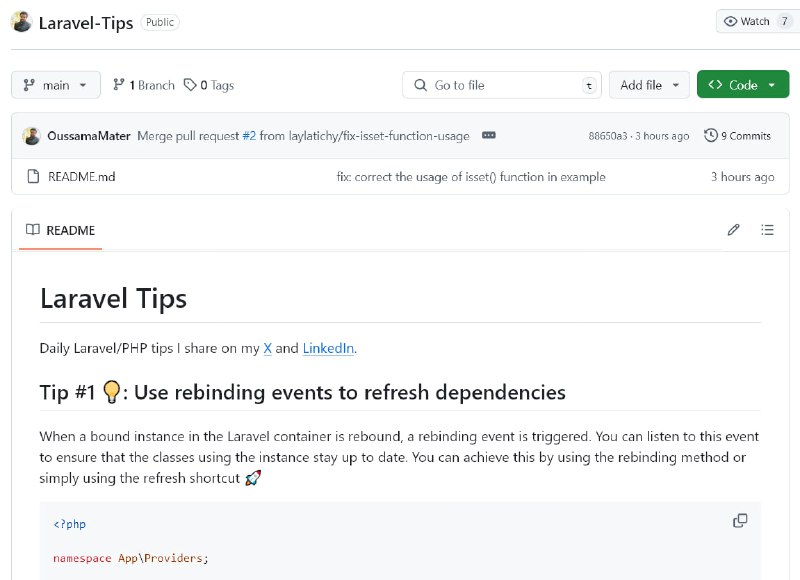Click the README.md file icon
Viewport: 800px width, 580px height.
coord(33,176)
